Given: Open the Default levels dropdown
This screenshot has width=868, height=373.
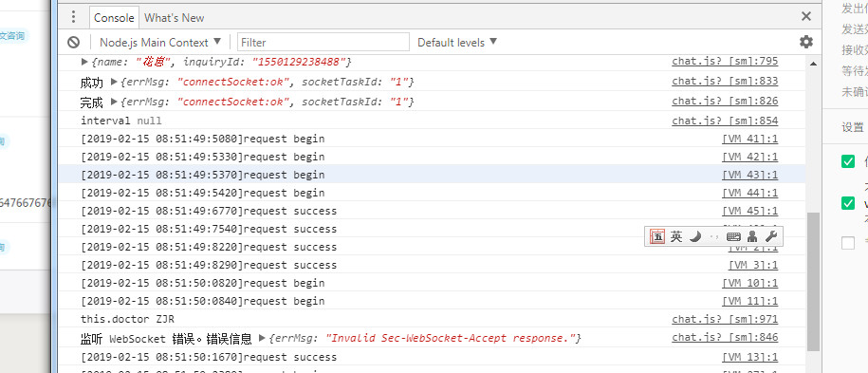Looking at the screenshot, I should tap(457, 42).
